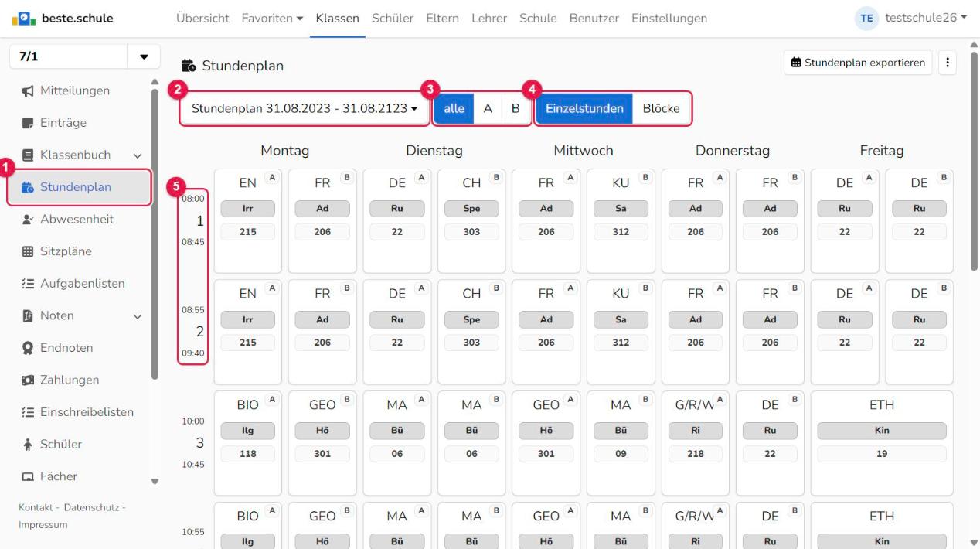
Task: Open the Klassen tab
Action: [x=337, y=19]
